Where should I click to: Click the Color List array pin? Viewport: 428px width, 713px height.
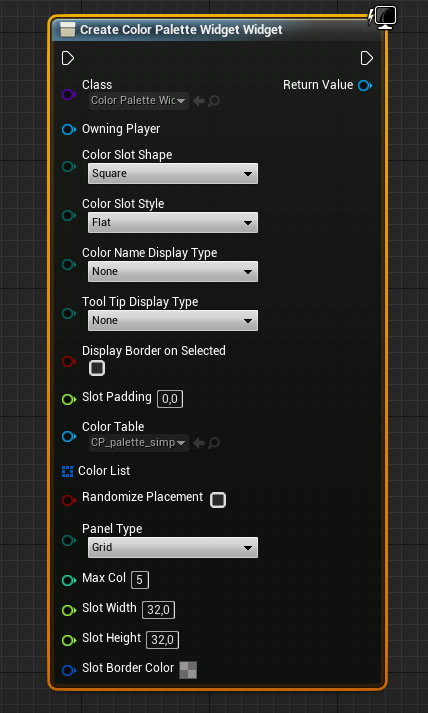[67, 471]
